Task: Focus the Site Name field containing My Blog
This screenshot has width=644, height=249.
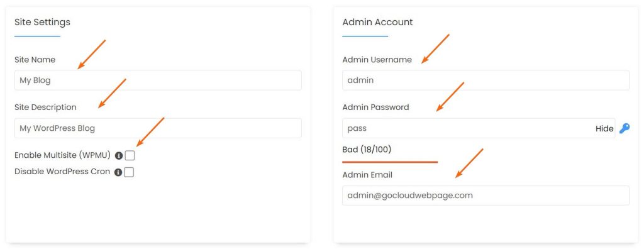Action: [x=158, y=80]
